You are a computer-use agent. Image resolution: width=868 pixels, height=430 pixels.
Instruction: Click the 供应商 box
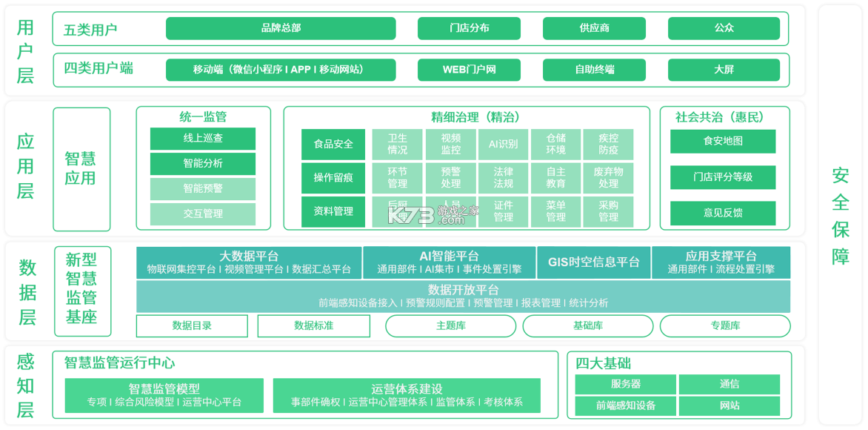(594, 28)
